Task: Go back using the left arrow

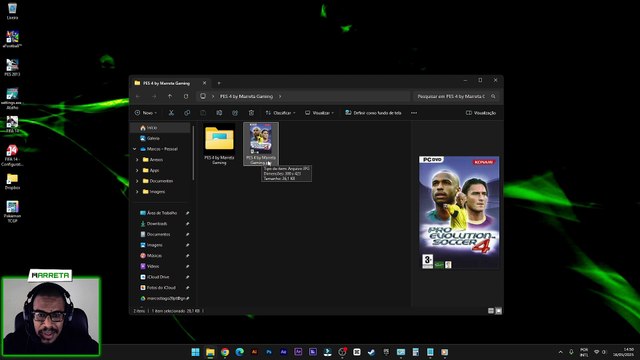Action: [x=138, y=96]
